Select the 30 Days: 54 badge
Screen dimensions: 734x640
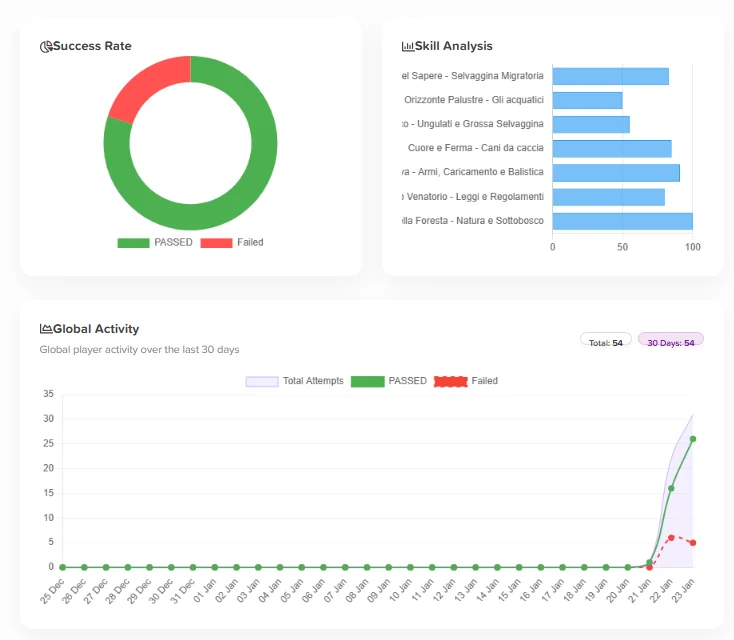(x=670, y=343)
